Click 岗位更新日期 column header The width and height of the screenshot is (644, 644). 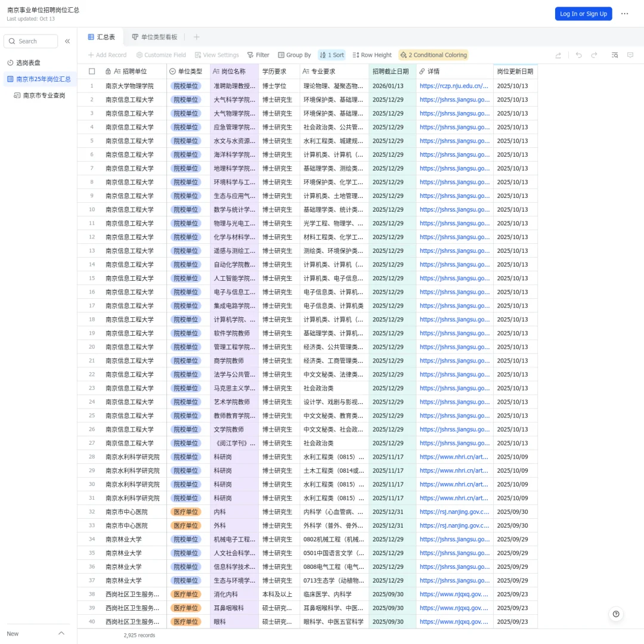click(515, 72)
